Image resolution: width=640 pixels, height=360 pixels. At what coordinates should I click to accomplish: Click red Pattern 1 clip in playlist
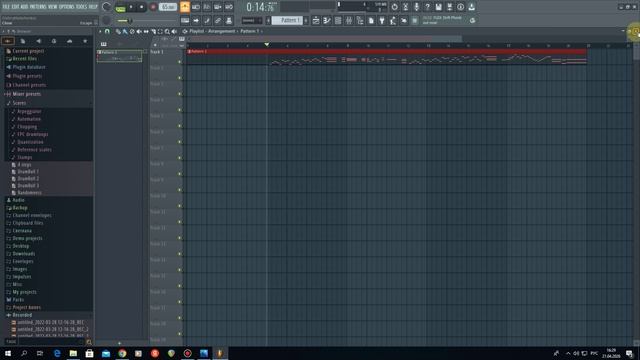[386, 52]
